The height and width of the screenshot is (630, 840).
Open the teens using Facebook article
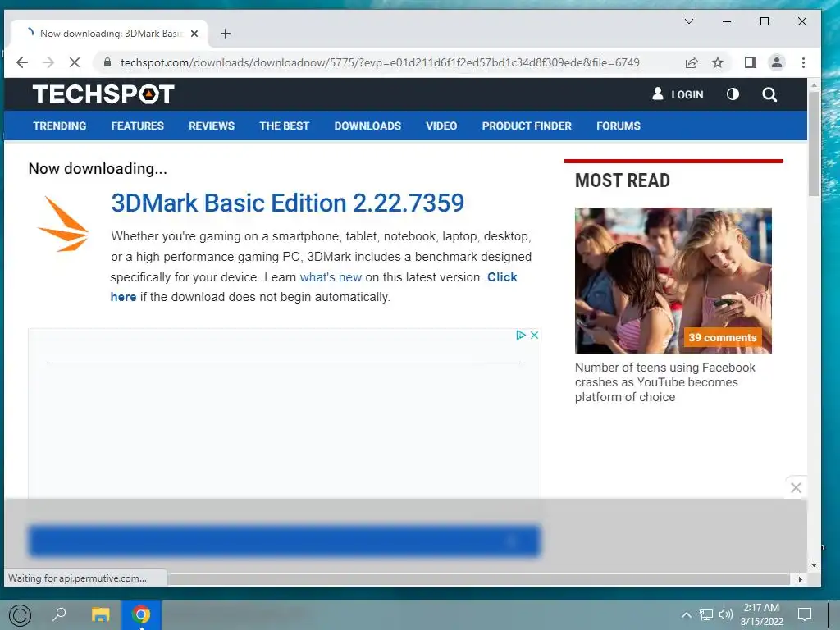click(664, 382)
